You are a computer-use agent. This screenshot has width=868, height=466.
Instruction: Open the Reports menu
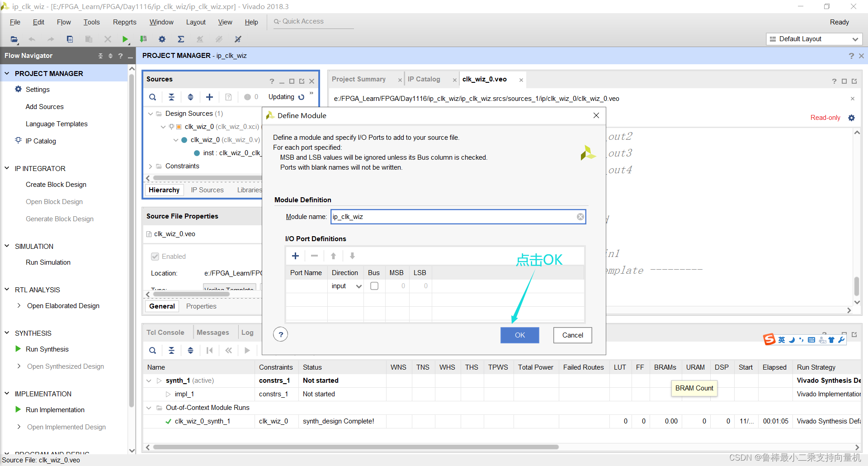(124, 22)
